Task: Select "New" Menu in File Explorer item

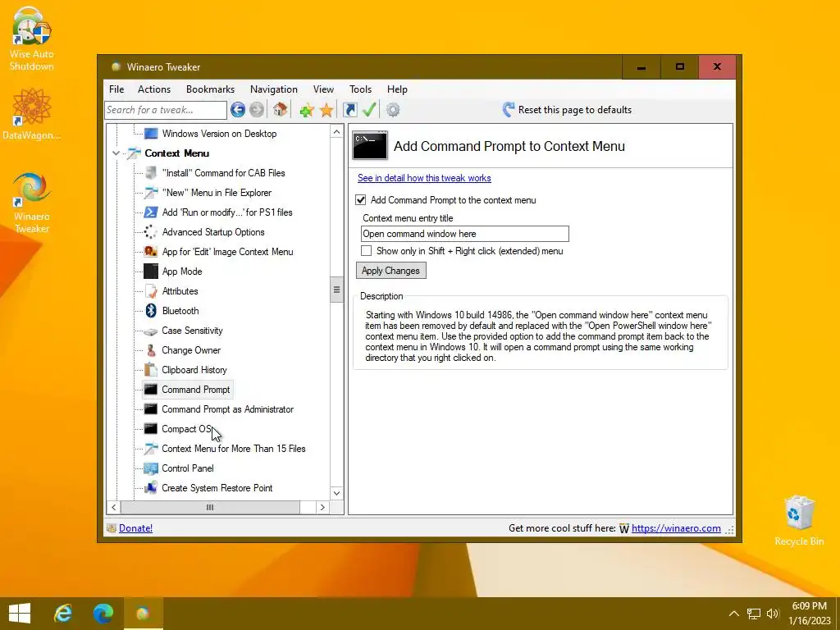Action: (x=217, y=193)
